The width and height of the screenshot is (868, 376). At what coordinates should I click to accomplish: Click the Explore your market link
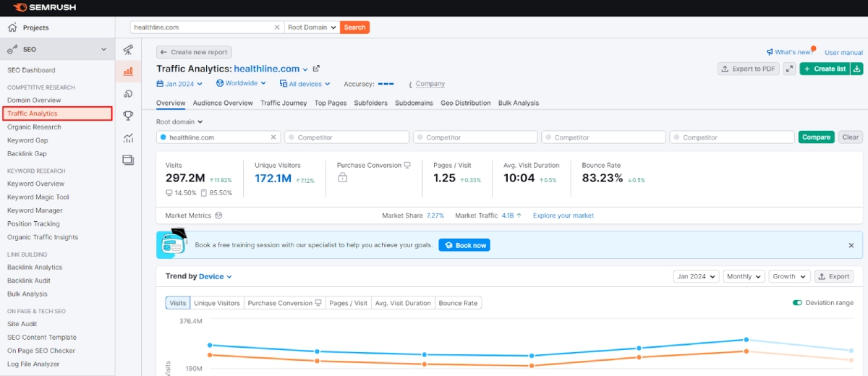(x=563, y=215)
